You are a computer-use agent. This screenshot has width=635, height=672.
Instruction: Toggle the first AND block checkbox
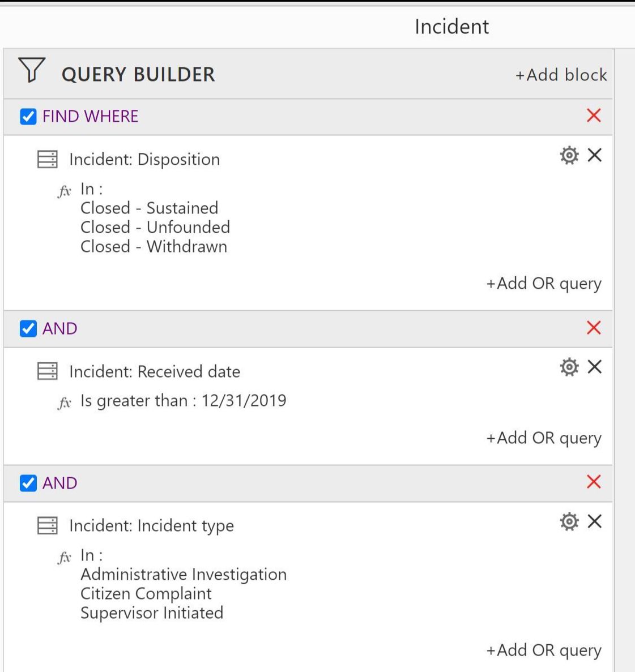point(28,329)
